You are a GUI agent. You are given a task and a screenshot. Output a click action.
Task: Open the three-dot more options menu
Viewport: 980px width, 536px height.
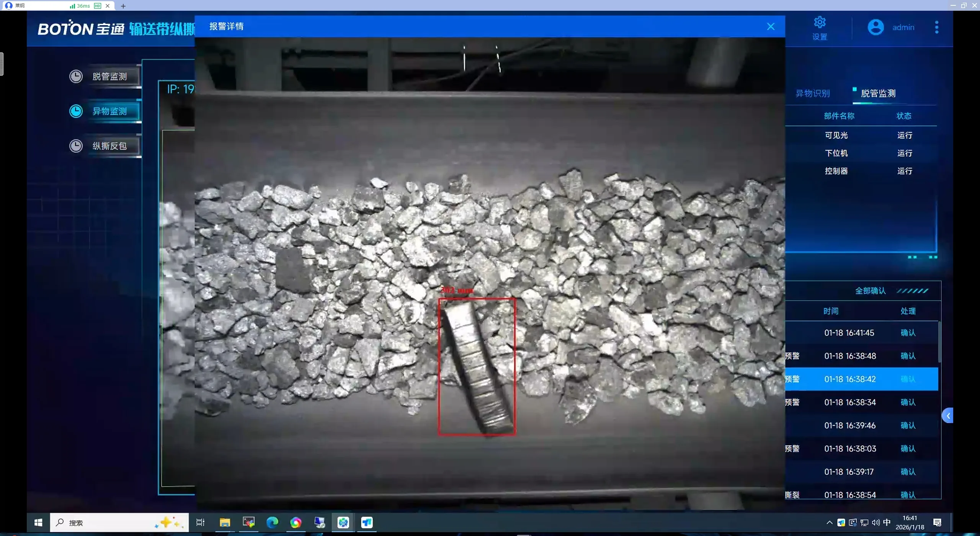[x=936, y=27]
